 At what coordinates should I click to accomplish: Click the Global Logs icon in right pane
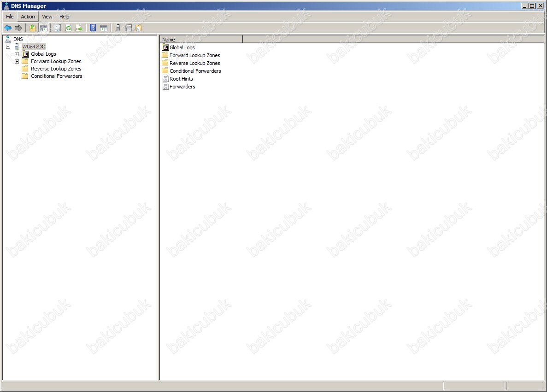(x=165, y=47)
